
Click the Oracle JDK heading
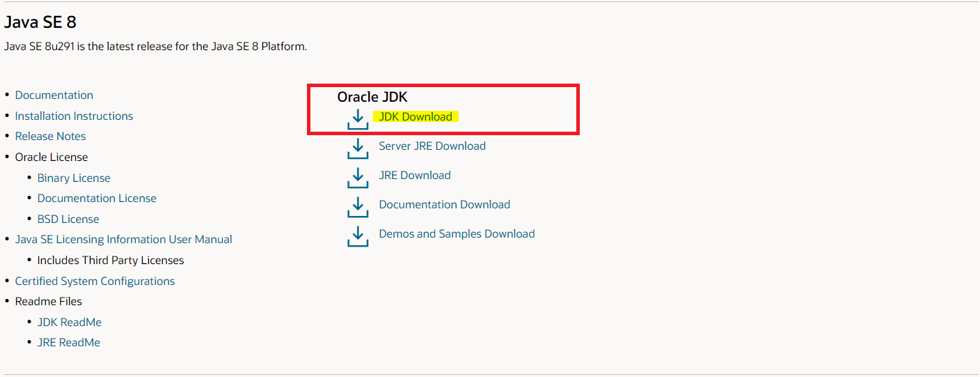tap(372, 98)
